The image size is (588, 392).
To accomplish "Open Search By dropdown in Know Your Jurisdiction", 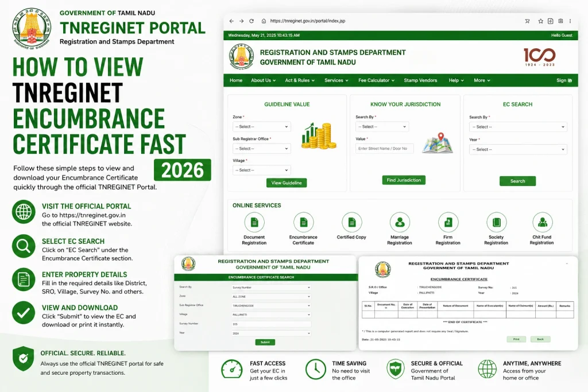I will click(x=382, y=127).
